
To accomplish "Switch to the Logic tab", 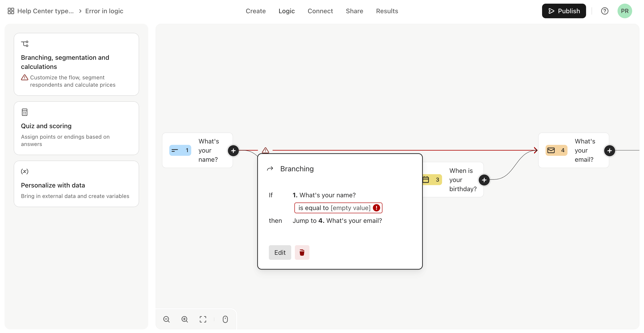I will click(286, 11).
